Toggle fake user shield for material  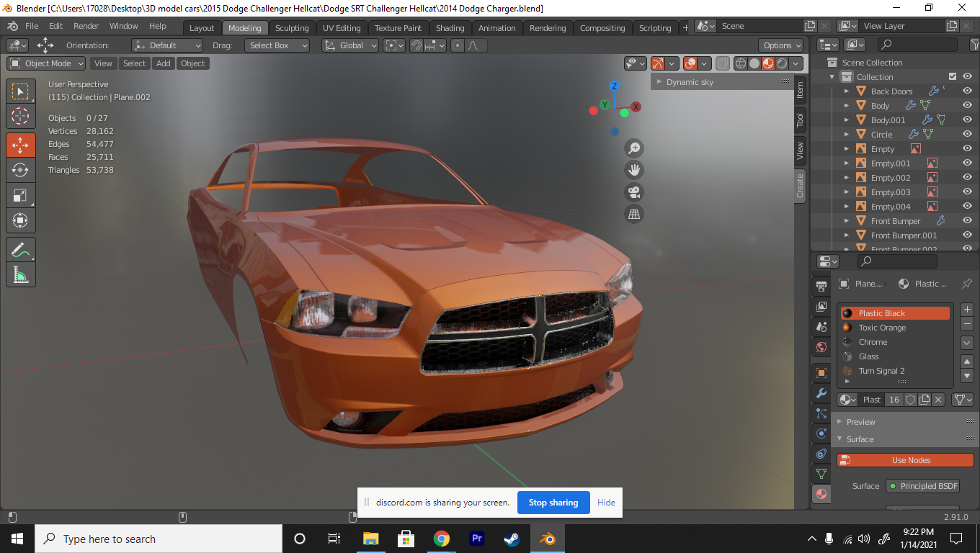click(x=911, y=400)
